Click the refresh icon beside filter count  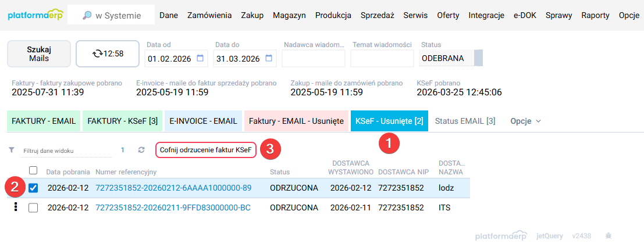[x=141, y=150]
